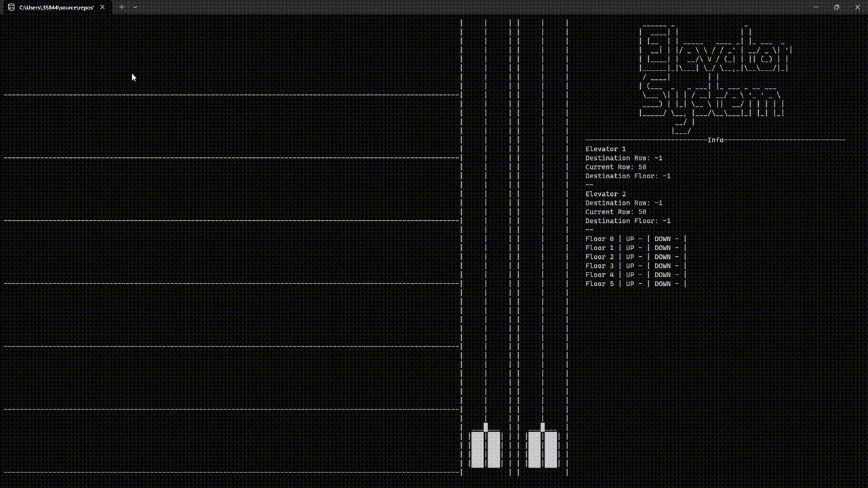Screen dimensions: 868x488
Task: Select the C:\Users\35844\source\repos tab
Action: pyautogui.click(x=57, y=7)
